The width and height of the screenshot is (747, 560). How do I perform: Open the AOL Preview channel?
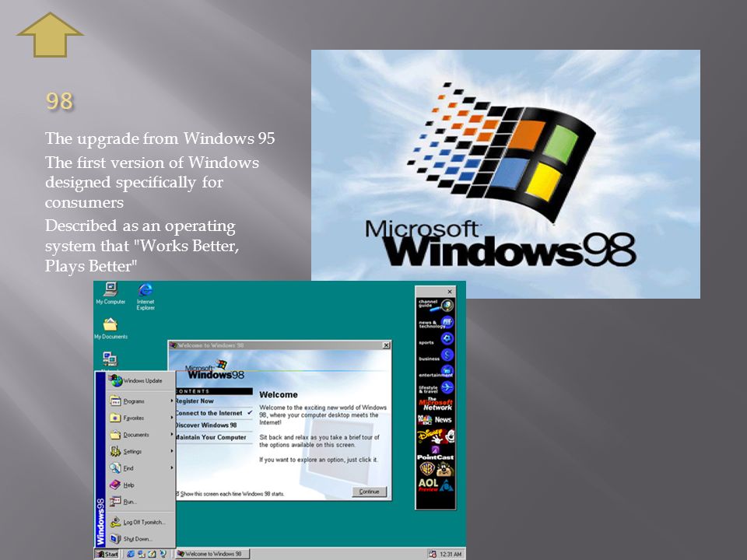coord(436,485)
